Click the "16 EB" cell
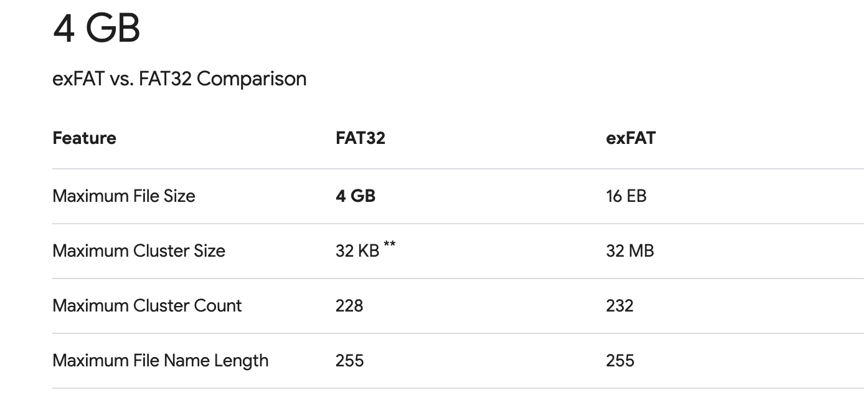The height and width of the screenshot is (400, 868). click(x=626, y=196)
